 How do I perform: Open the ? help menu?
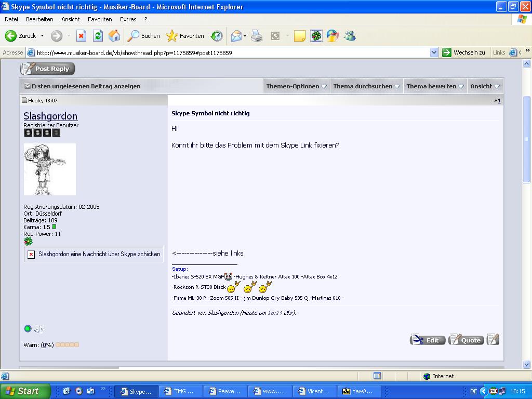pyautogui.click(x=146, y=19)
